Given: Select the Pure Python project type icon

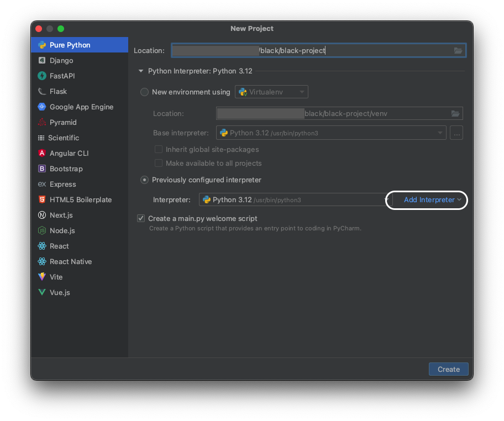Looking at the screenshot, I should click(42, 45).
